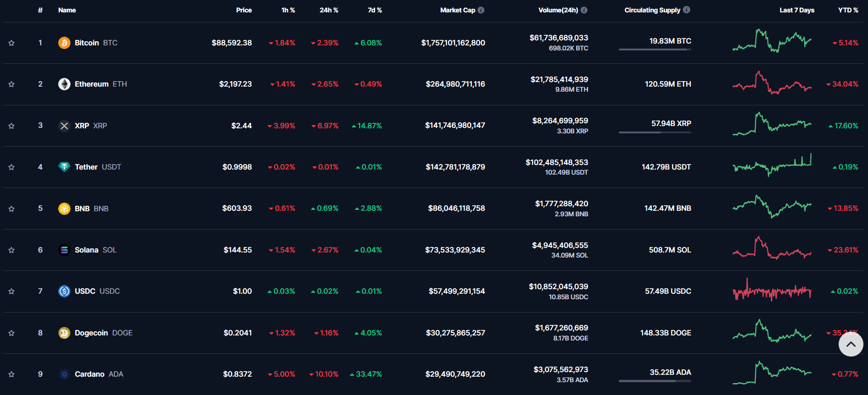Click the BNB logo icon
The height and width of the screenshot is (395, 868).
(64, 208)
